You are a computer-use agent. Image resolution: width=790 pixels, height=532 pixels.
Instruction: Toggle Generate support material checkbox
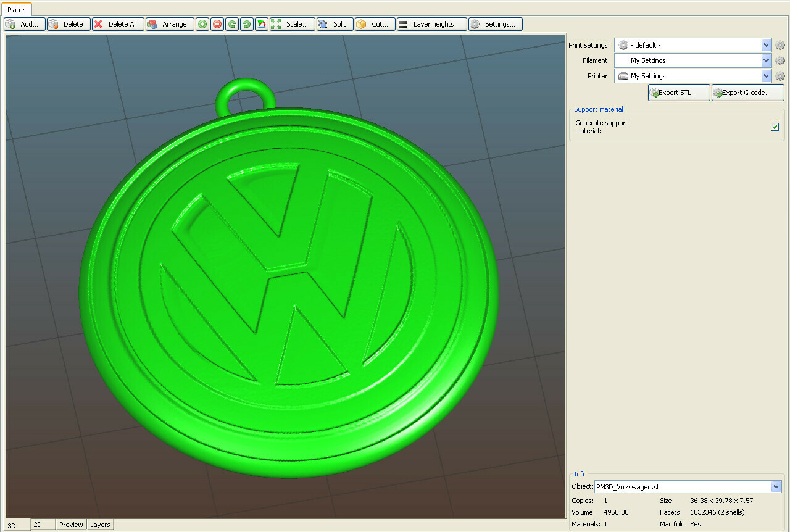pyautogui.click(x=775, y=127)
